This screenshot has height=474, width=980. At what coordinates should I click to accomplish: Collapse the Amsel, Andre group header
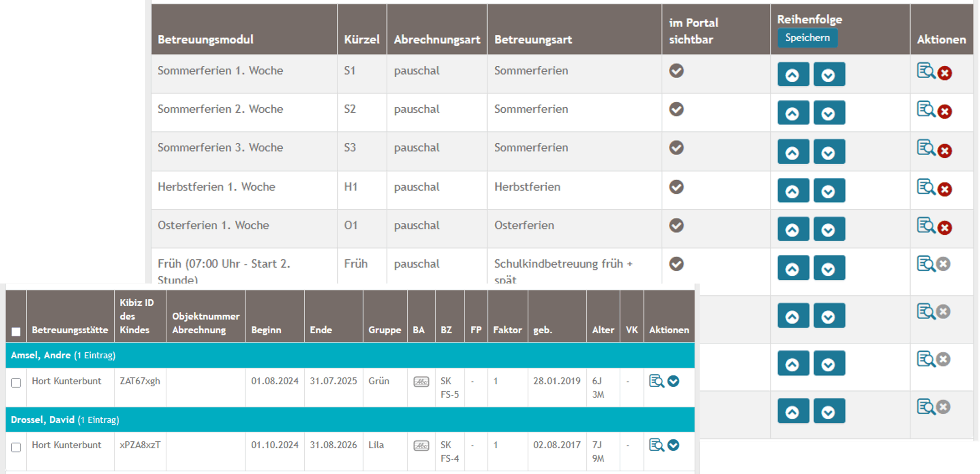point(40,355)
